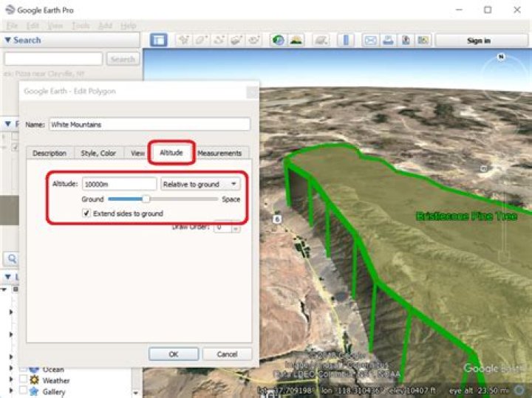The height and width of the screenshot is (398, 532).
Task: Open the Relative to ground dropdown
Action: pyautogui.click(x=200, y=184)
